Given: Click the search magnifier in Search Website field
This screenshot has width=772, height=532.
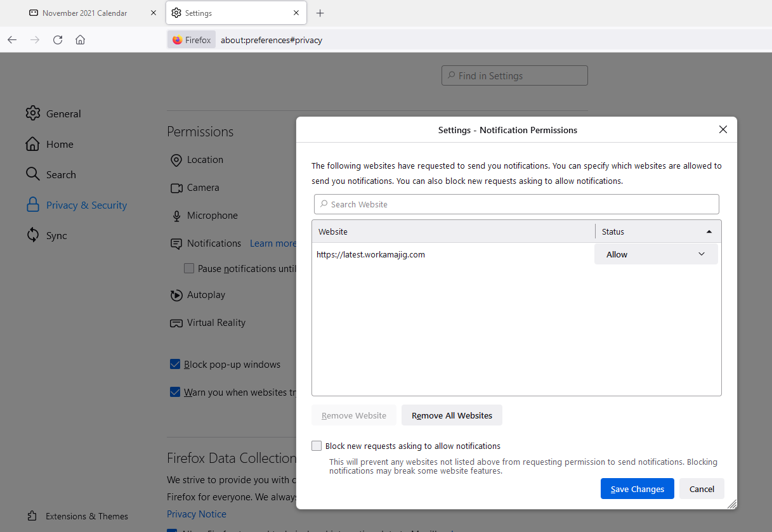Looking at the screenshot, I should 325,204.
